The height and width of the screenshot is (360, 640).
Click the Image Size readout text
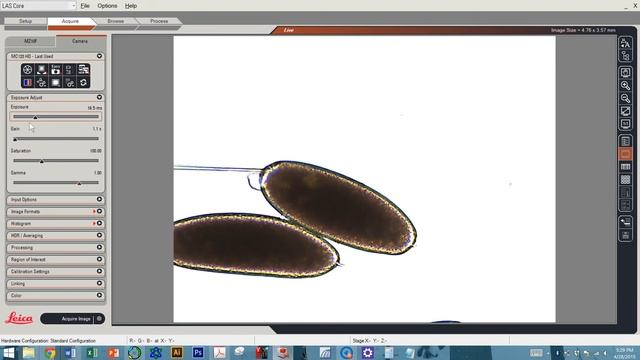click(x=583, y=30)
